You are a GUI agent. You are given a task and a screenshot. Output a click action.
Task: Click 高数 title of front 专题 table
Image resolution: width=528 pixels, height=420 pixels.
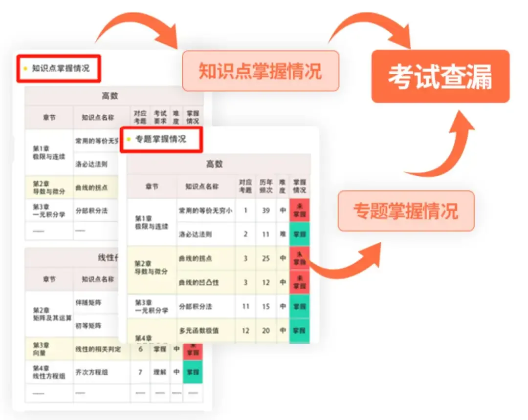tap(215, 164)
